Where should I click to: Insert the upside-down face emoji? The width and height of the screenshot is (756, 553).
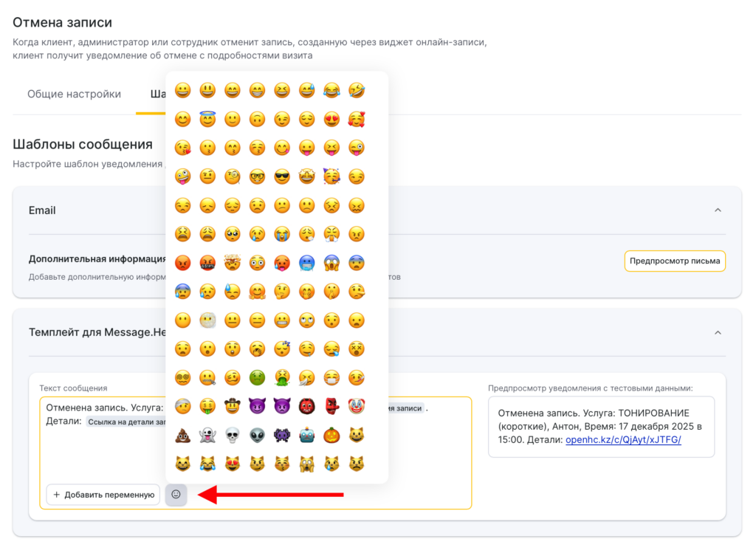pyautogui.click(x=257, y=119)
